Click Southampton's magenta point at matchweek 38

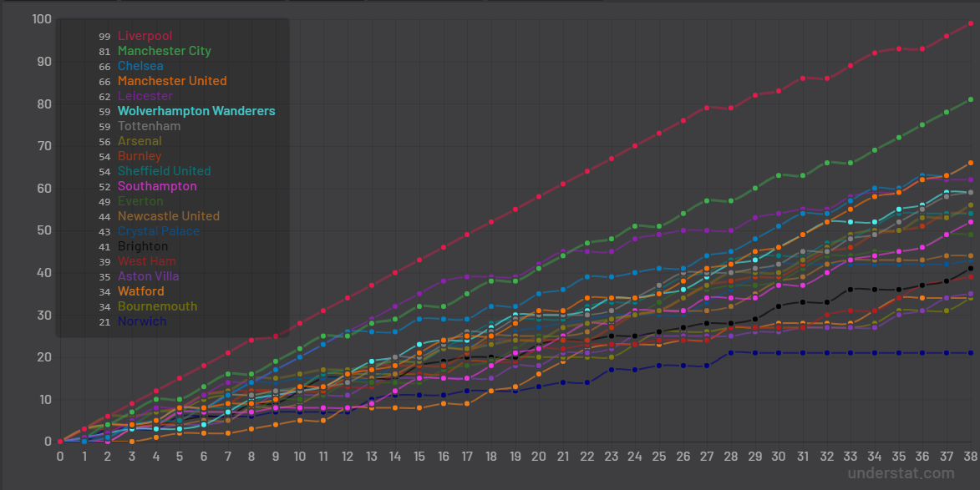971,221
